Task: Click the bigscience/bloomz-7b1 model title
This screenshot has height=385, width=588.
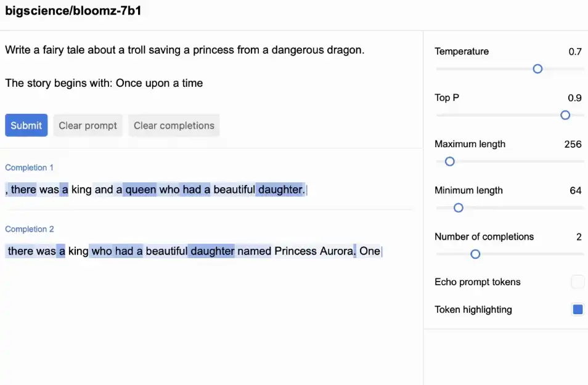Action: pyautogui.click(x=73, y=11)
